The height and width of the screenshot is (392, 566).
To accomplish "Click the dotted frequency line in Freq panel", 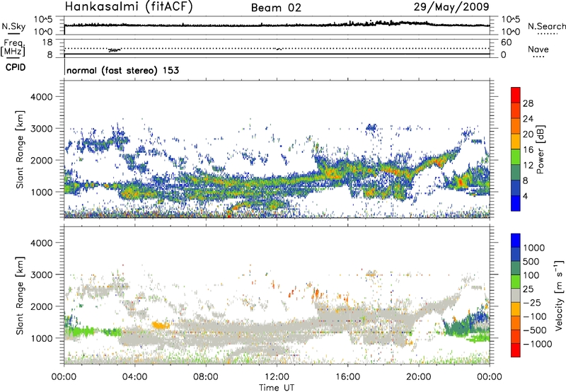I will pyautogui.click(x=277, y=48).
